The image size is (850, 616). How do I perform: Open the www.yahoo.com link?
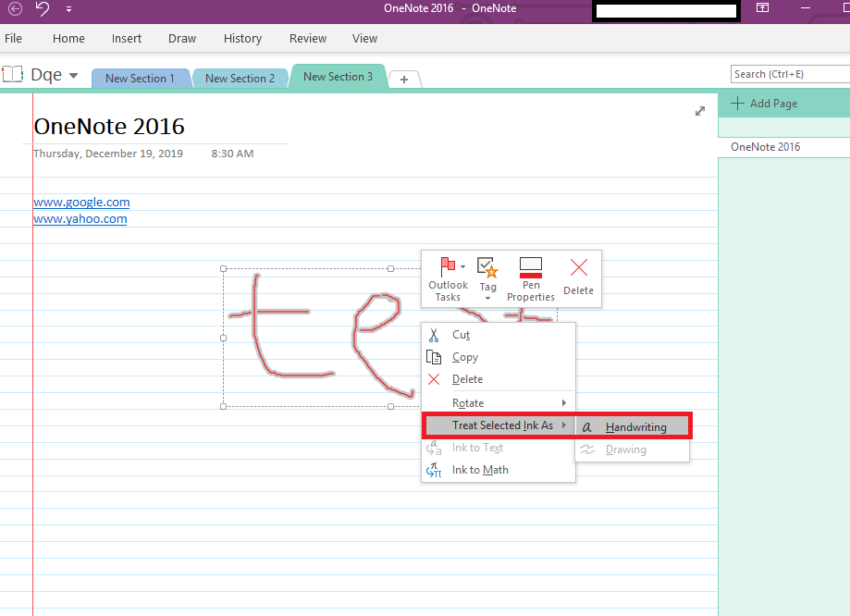80,219
